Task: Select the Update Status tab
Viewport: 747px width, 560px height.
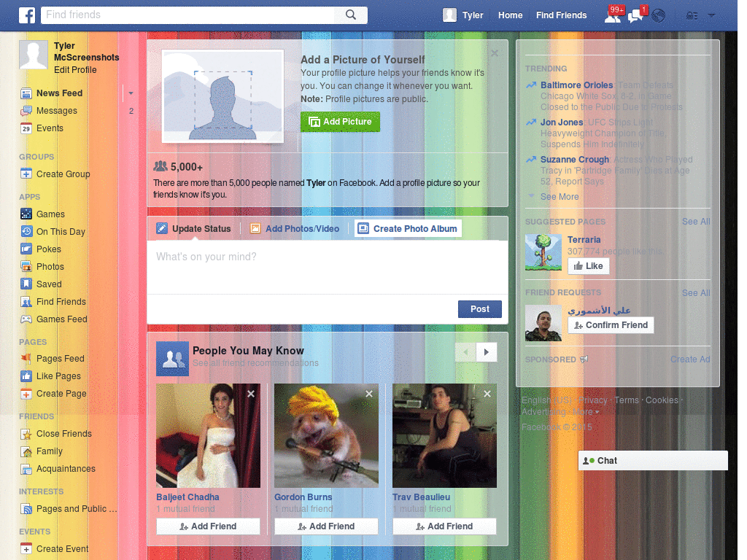Action: pyautogui.click(x=194, y=228)
